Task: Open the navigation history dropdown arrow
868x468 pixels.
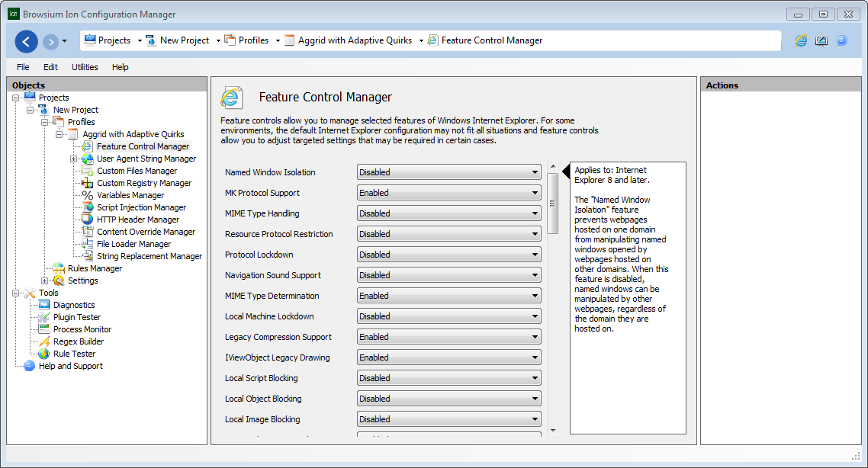Action: pos(64,41)
